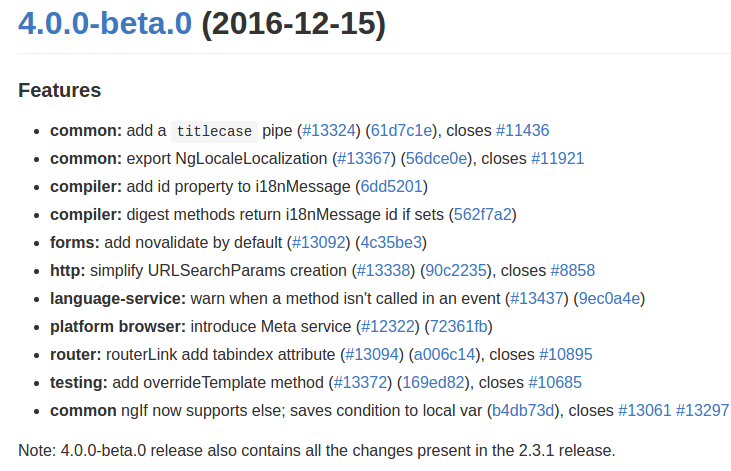Open routerLink pull request #13094
This screenshot has width=731, height=471.
pyautogui.click(x=374, y=354)
